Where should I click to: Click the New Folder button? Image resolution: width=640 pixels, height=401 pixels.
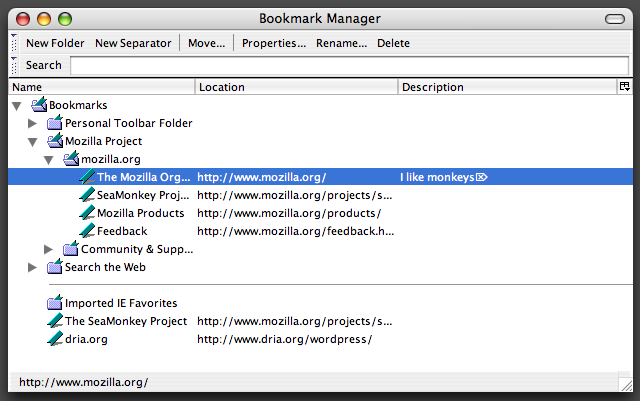pyautogui.click(x=55, y=43)
